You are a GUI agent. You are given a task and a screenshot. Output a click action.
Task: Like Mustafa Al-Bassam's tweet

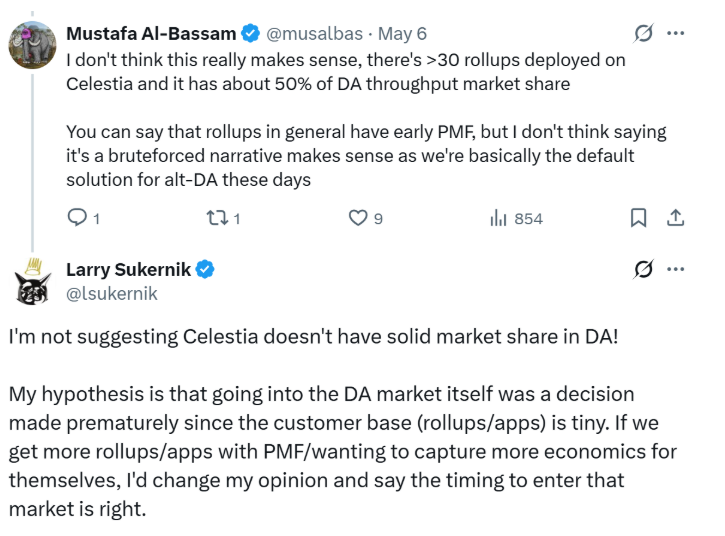click(357, 217)
